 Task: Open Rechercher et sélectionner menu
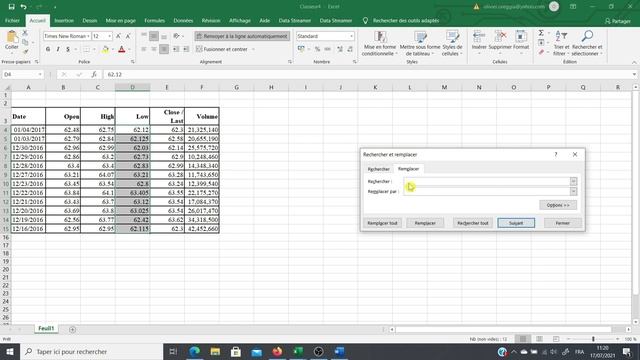[587, 43]
